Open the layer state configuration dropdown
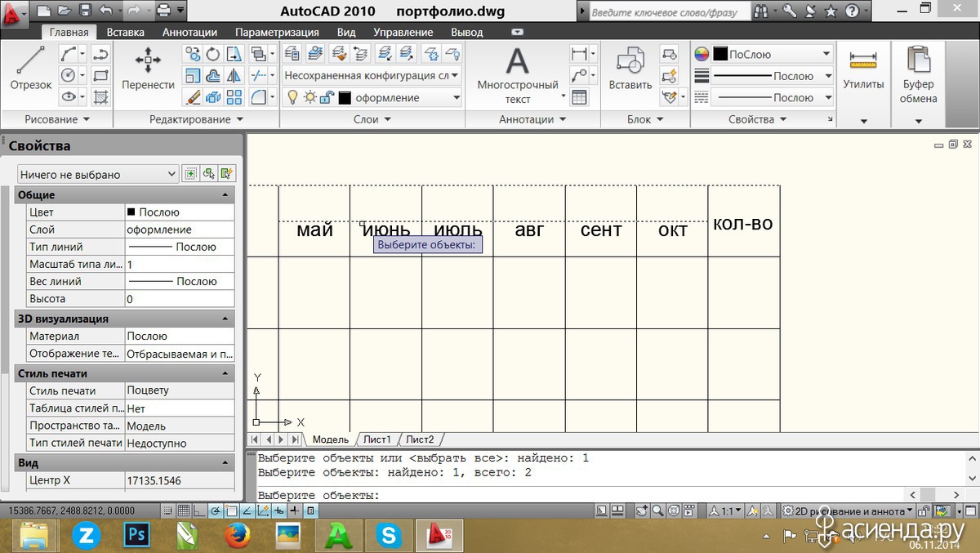The image size is (980, 553). 372,75
